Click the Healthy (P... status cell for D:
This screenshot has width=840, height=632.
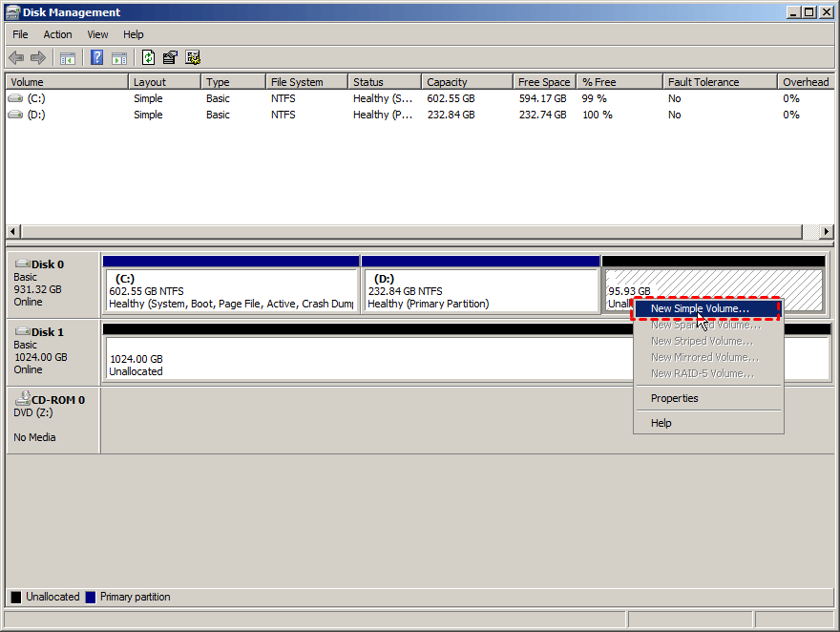click(x=383, y=115)
